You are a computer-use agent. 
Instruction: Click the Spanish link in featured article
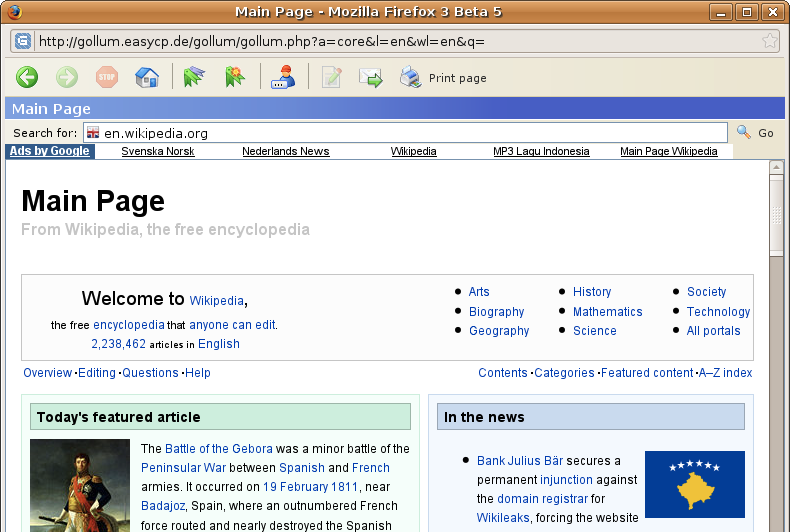[302, 468]
